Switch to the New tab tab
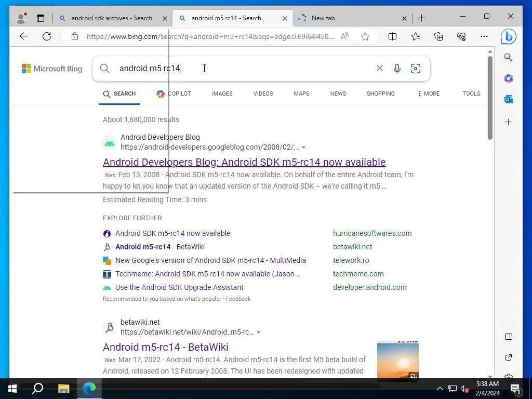This screenshot has width=532, height=399. 352,18
